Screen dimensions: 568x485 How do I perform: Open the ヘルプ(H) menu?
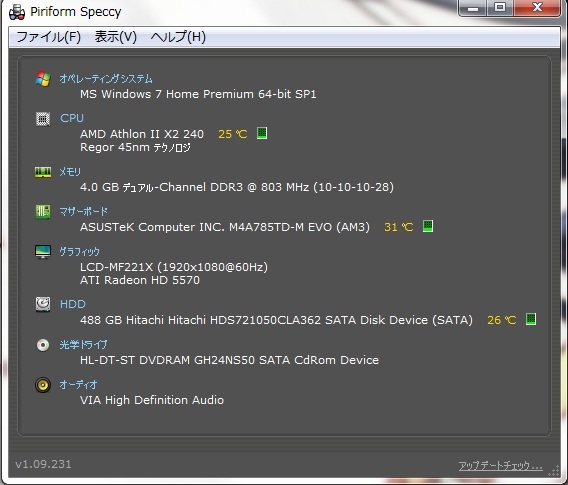click(178, 37)
